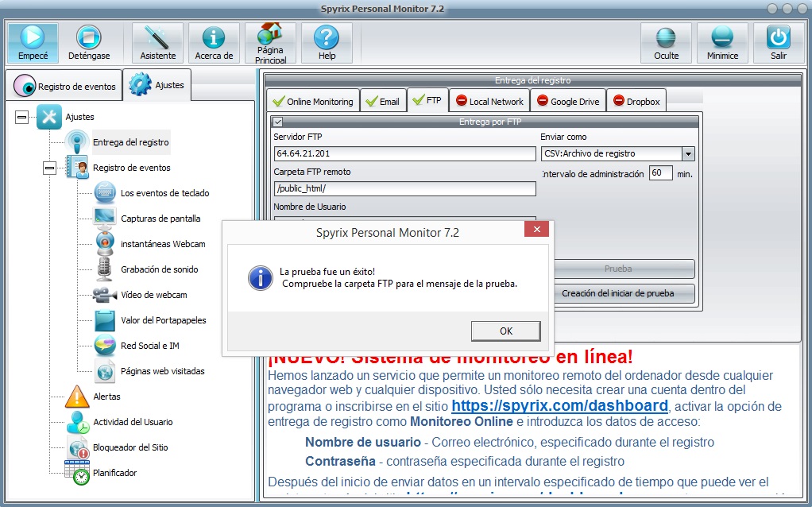The width and height of the screenshot is (812, 507).
Task: Click the Actividad del Usuario icon
Action: [78, 422]
